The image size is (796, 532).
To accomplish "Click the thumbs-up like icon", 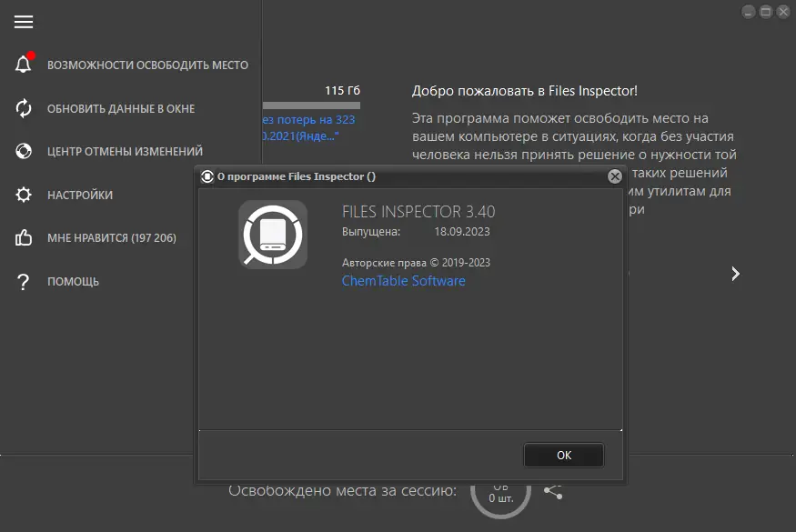I will [24, 237].
